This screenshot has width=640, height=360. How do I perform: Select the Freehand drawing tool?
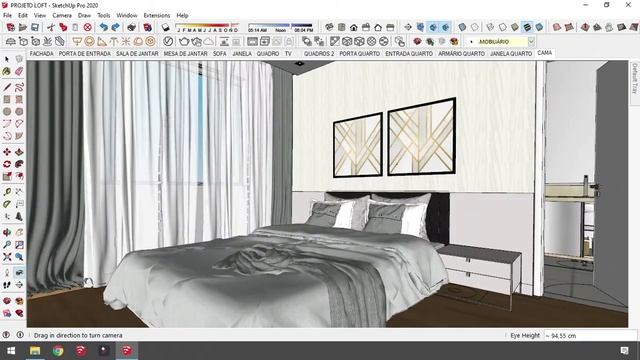coord(19,87)
